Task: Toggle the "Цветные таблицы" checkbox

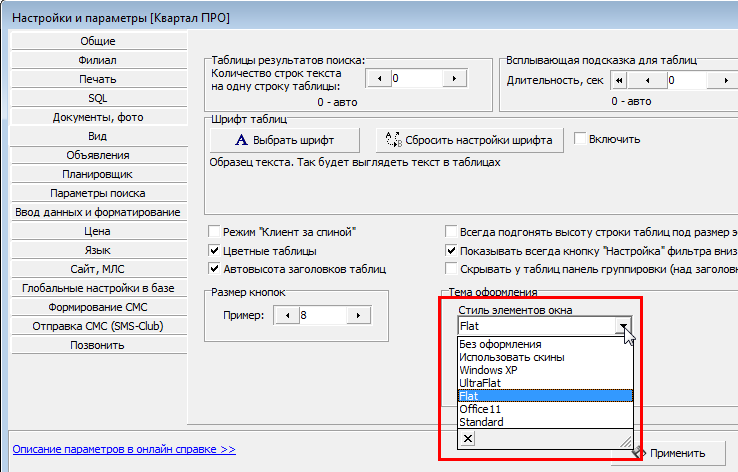Action: point(214,250)
